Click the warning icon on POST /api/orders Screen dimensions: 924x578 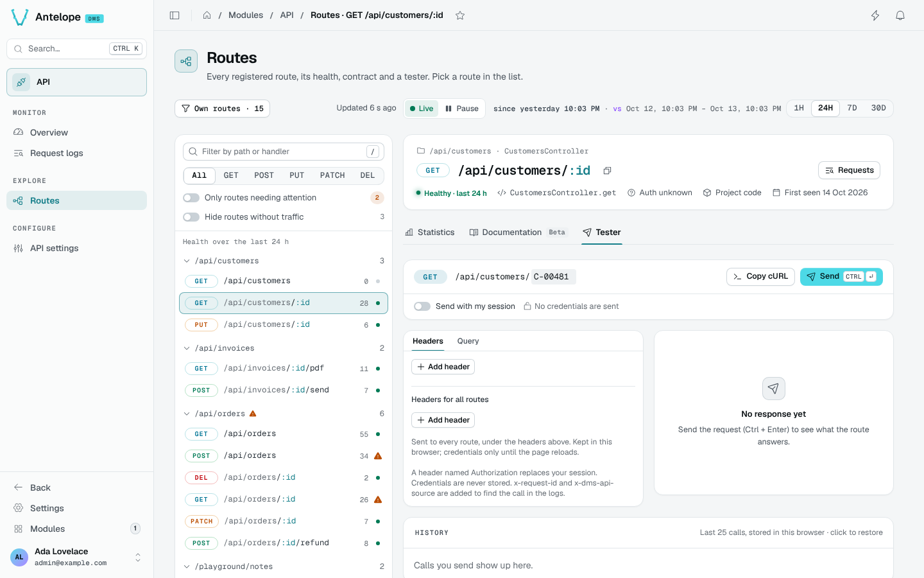point(378,456)
